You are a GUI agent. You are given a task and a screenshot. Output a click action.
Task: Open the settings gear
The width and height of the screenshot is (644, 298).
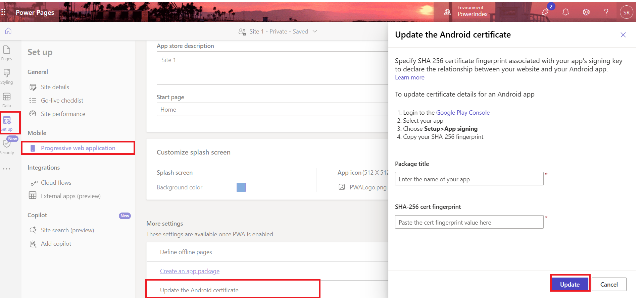click(586, 12)
